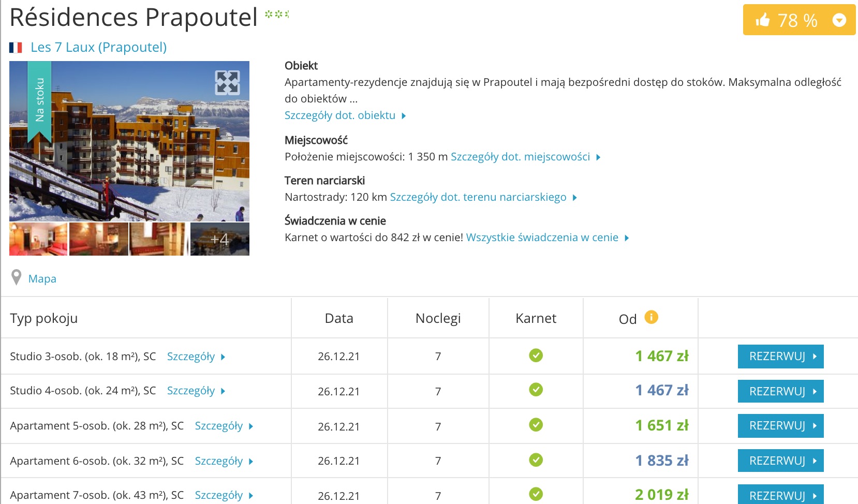Click REZERWUJ for Studio 3-osob.
Viewport: 858px width, 504px height.
coord(780,357)
